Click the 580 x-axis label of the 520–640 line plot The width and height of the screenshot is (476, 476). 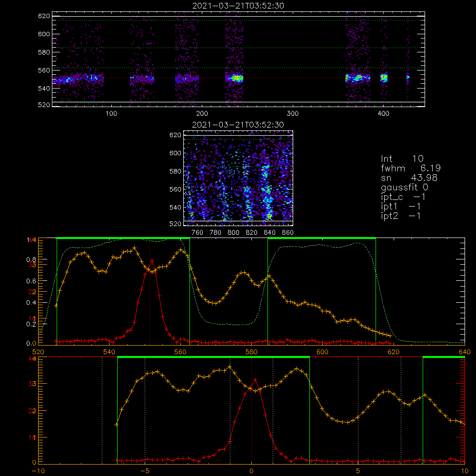click(x=251, y=352)
